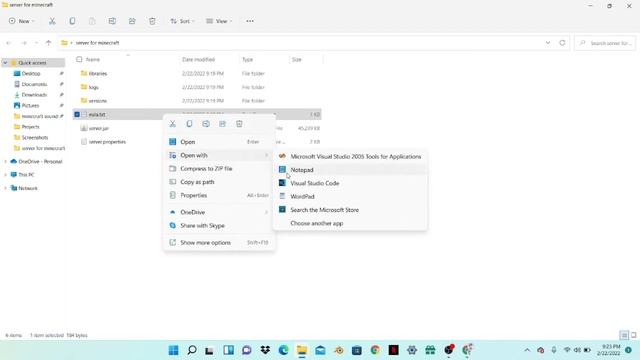Collapse the Quick access tree node
The height and width of the screenshot is (360, 640).
[5, 63]
